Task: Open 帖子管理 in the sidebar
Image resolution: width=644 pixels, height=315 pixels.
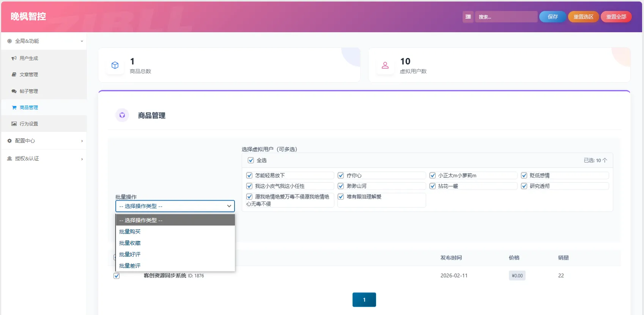Action: coord(44,91)
